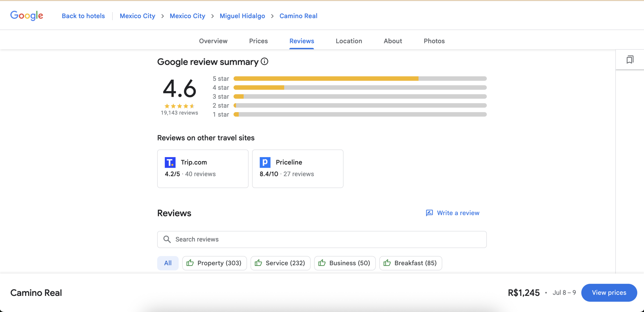644x312 pixels.
Task: Switch to the Location tab
Action: coord(349,41)
